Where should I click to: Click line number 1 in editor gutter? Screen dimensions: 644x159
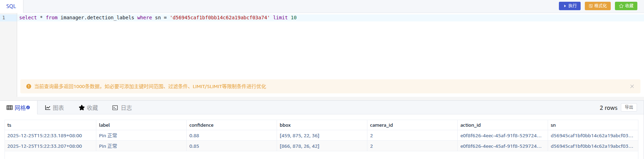pyautogui.click(x=4, y=18)
